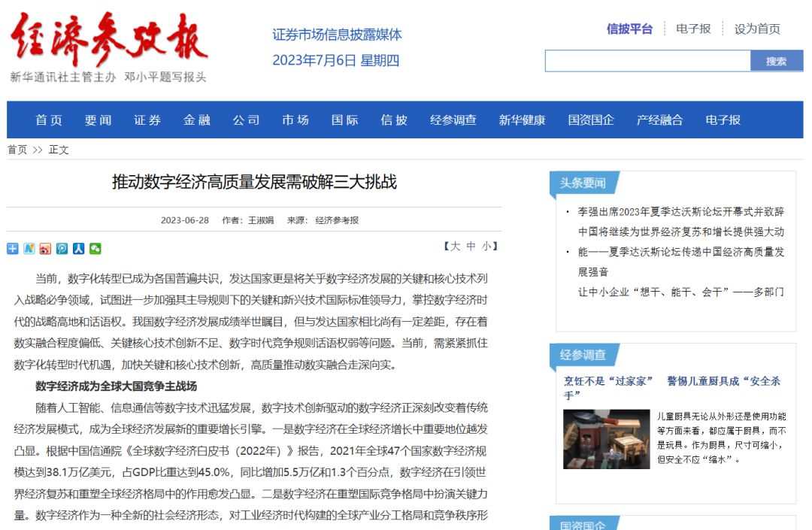Open the 金融 navigation menu item
812x530 pixels.
197,120
